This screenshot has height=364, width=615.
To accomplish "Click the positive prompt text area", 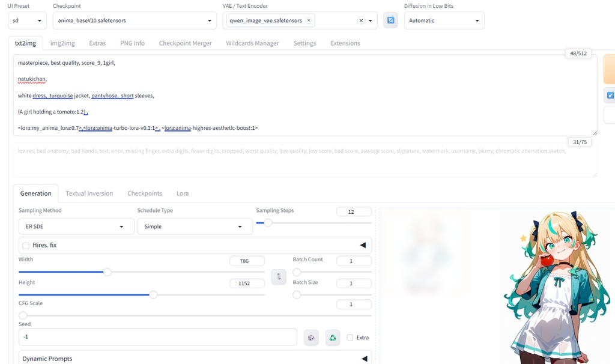I will (305, 96).
